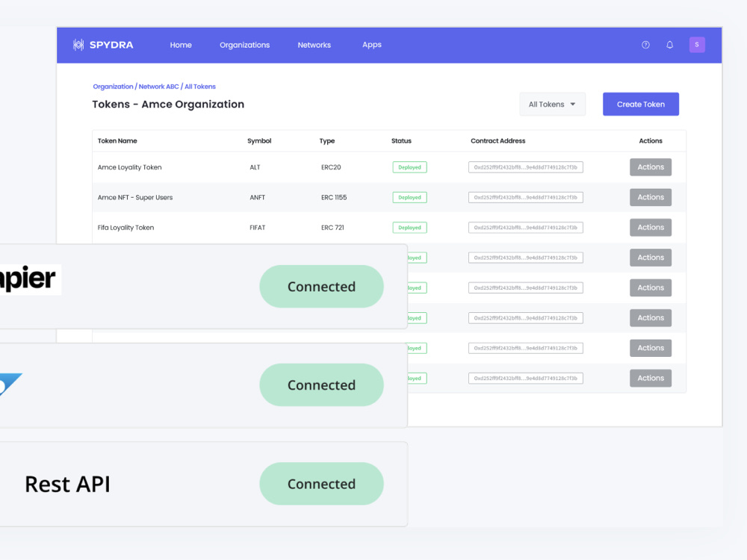Open the Organizations menu
This screenshot has width=747, height=560.
coord(244,45)
